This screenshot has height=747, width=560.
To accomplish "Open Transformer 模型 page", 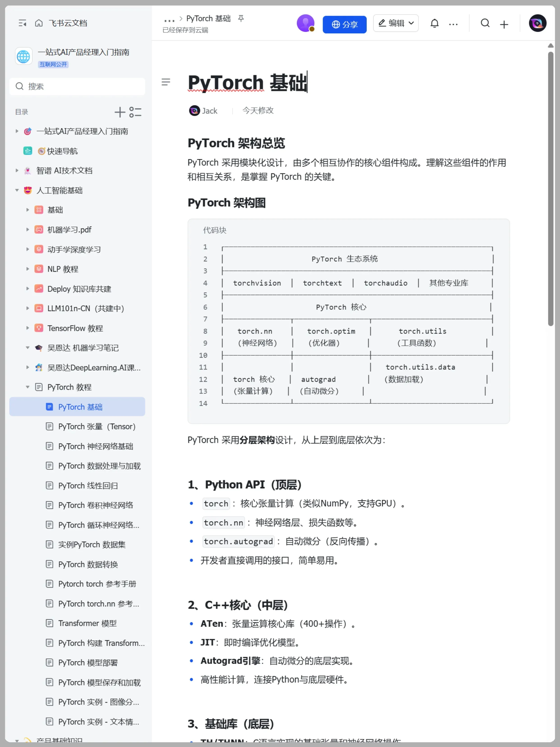I will click(87, 623).
